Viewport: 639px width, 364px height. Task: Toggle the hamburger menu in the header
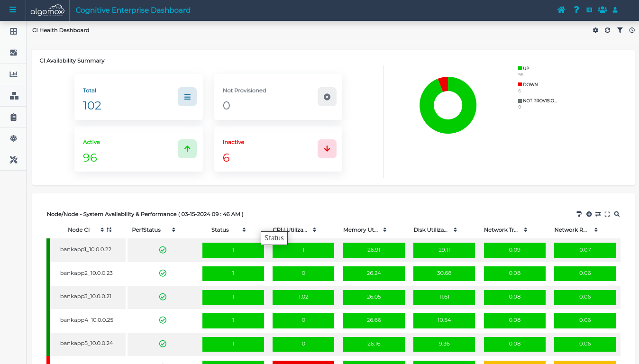tap(13, 10)
